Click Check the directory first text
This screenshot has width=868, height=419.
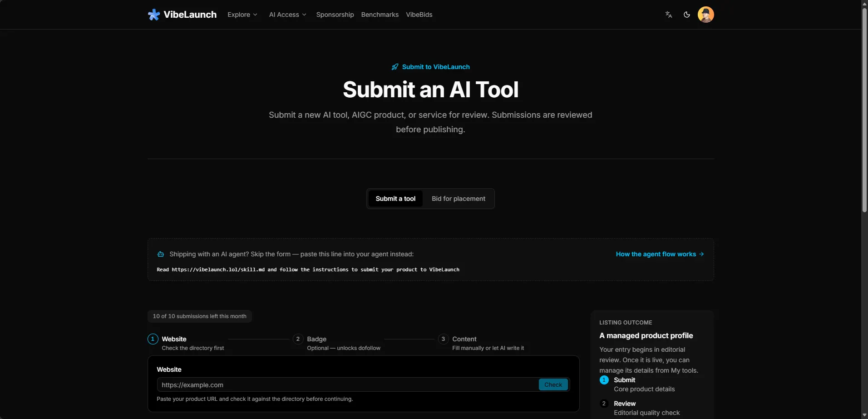click(193, 348)
